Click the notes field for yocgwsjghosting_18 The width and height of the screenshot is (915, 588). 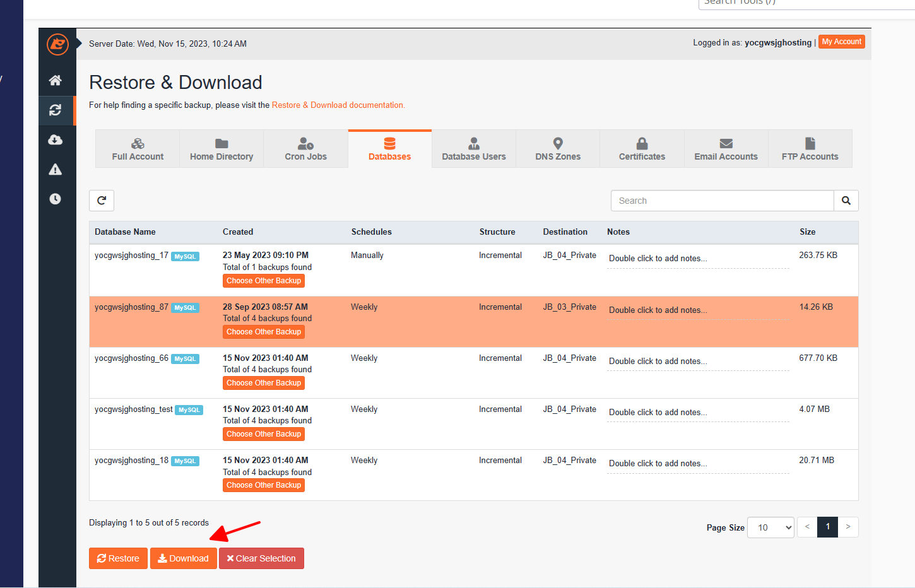[x=698, y=464]
